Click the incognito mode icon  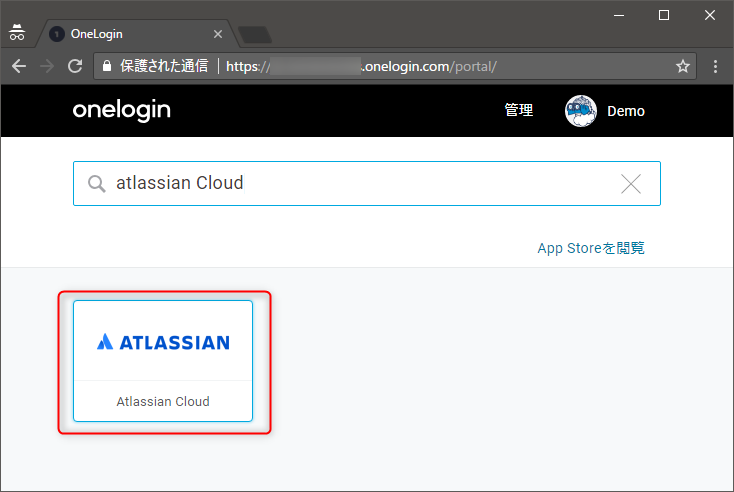point(17,32)
